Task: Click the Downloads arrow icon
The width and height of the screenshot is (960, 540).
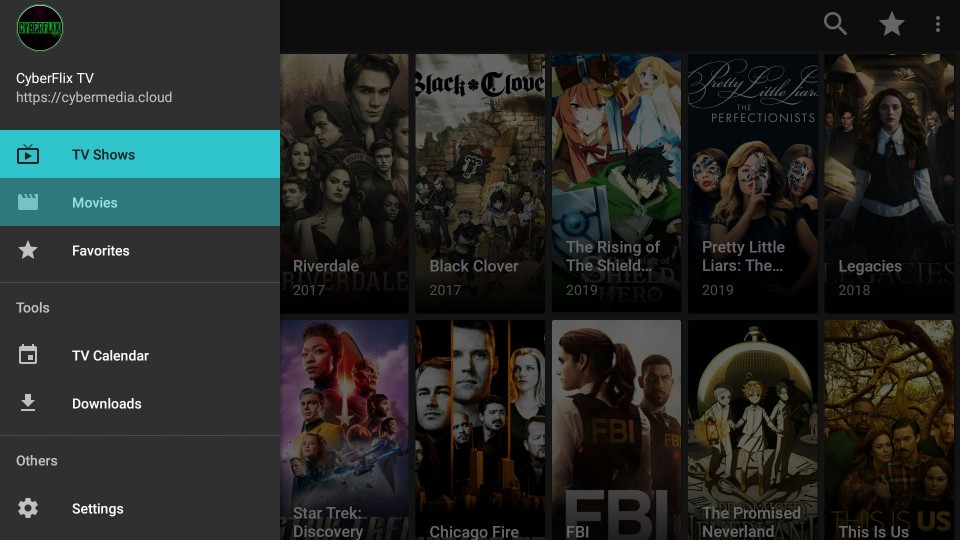Action: tap(28, 403)
